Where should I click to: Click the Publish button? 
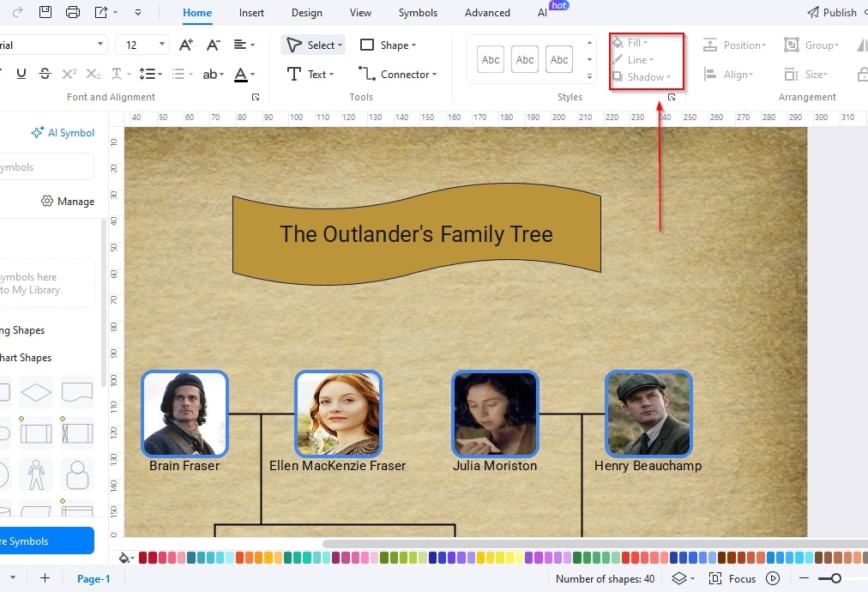pos(832,12)
